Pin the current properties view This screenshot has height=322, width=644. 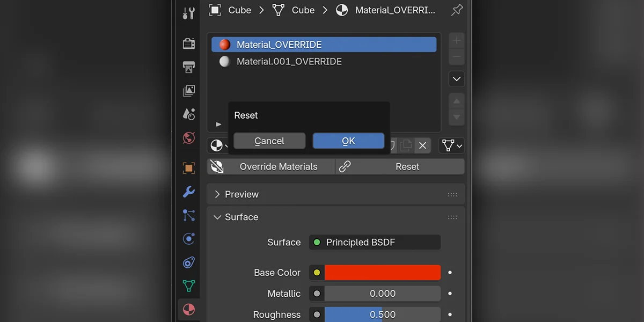457,10
